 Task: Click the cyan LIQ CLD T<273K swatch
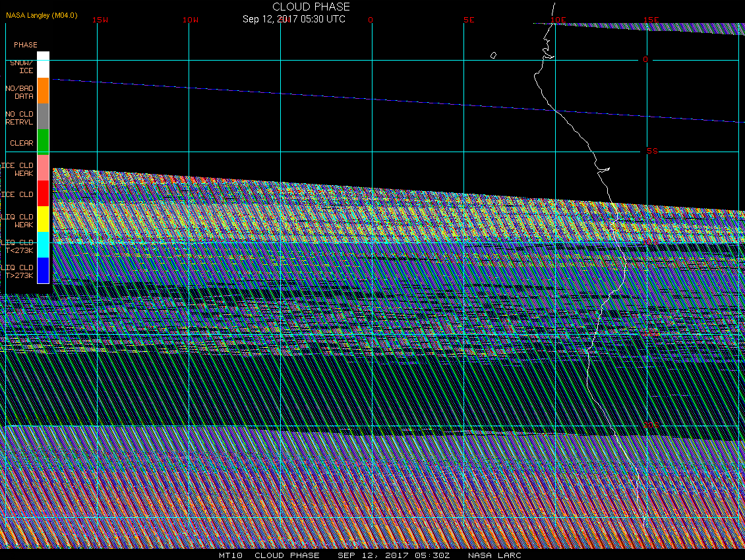click(44, 244)
